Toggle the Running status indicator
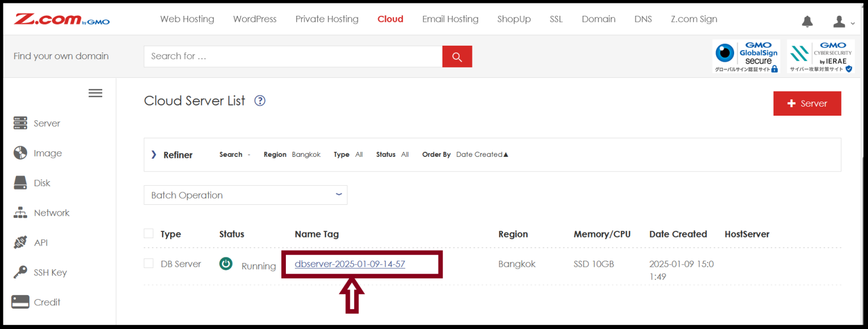 point(225,264)
